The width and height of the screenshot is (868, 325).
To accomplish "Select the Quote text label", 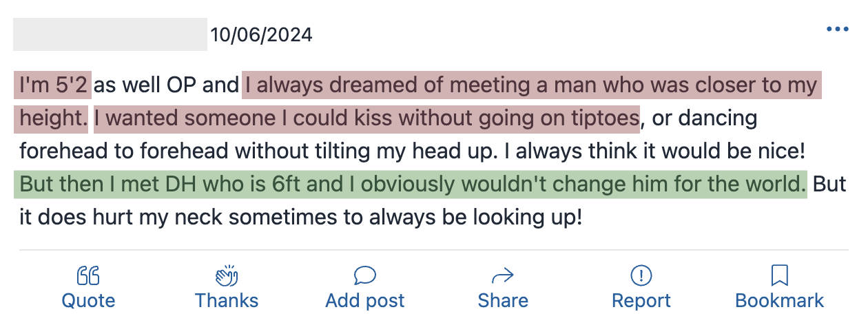I will coord(88,301).
